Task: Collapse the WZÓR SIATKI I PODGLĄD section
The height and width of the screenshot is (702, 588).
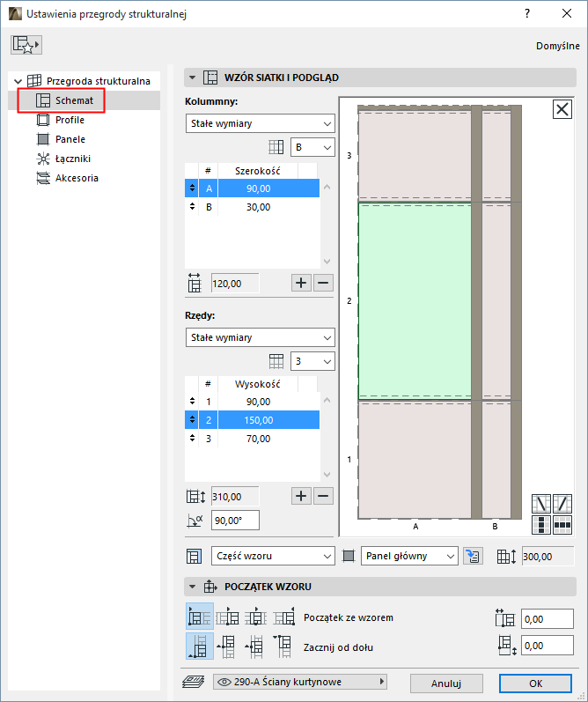Action: click(193, 78)
